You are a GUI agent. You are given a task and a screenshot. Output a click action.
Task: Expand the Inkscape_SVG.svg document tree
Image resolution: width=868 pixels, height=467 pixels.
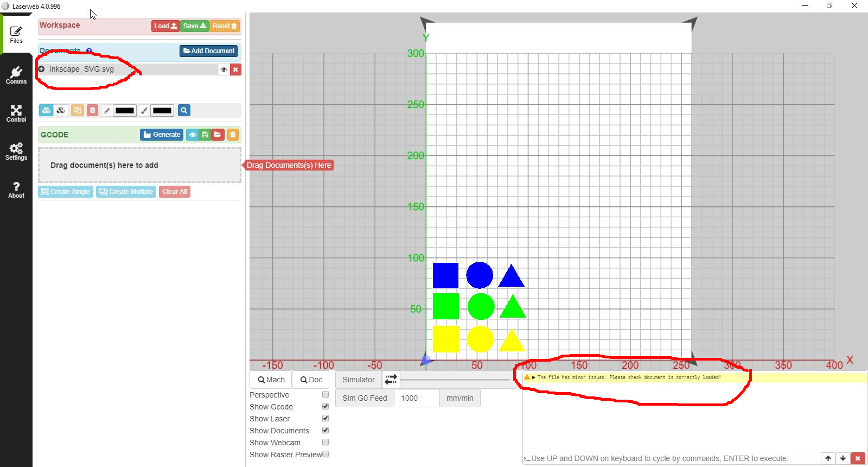click(42, 69)
